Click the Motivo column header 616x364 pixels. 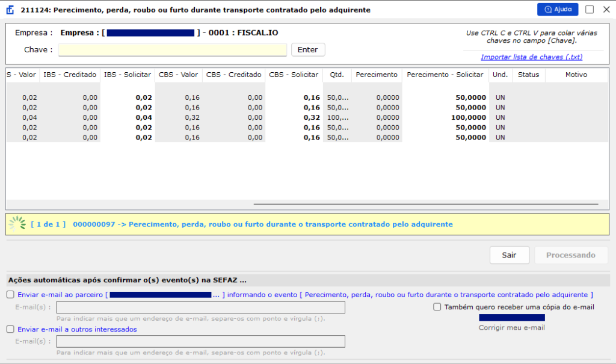(x=576, y=75)
